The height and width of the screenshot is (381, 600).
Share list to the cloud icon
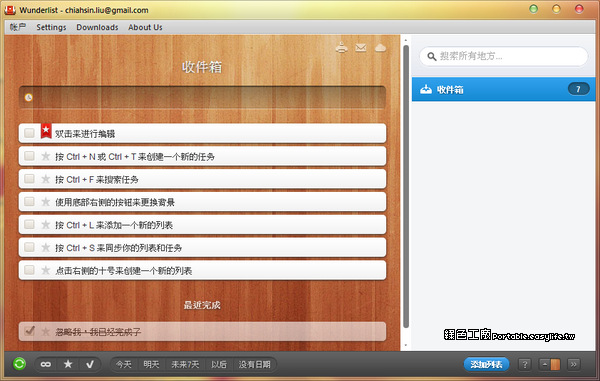[380, 47]
